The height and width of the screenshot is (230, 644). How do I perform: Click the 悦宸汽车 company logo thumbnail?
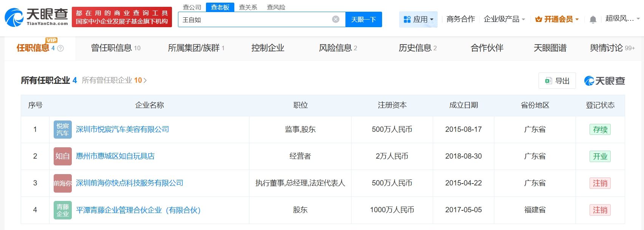(x=62, y=130)
